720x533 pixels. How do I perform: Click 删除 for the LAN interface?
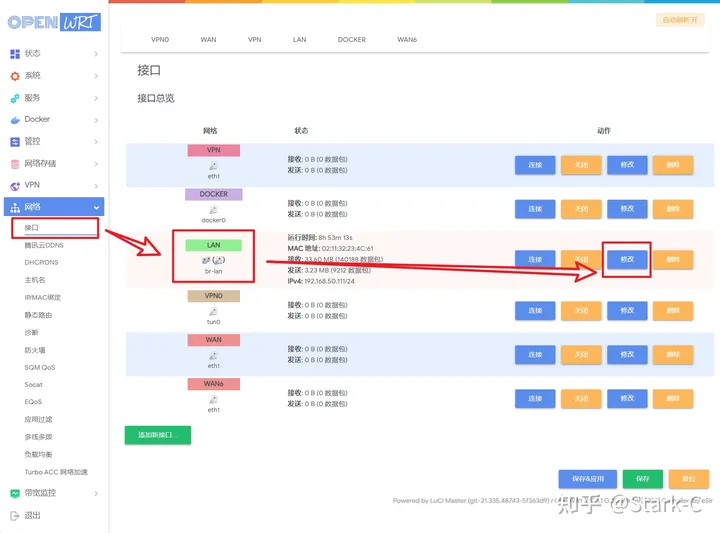click(673, 259)
